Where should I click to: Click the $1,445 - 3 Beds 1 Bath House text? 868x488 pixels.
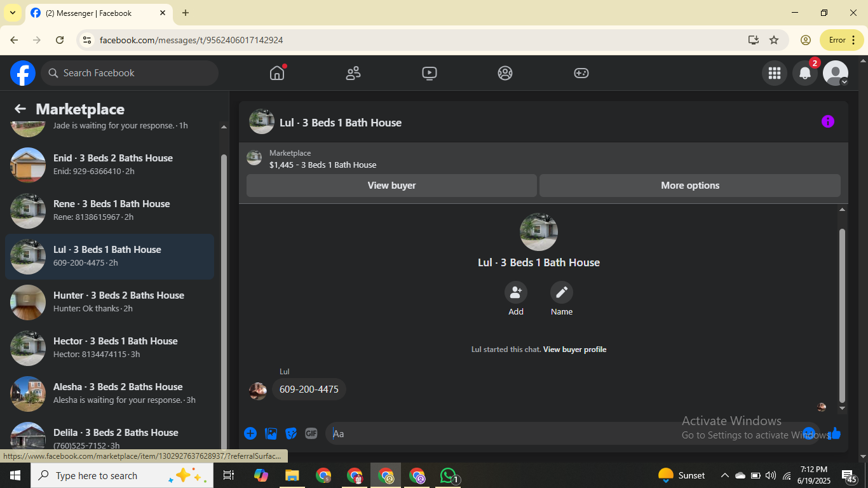tap(323, 165)
